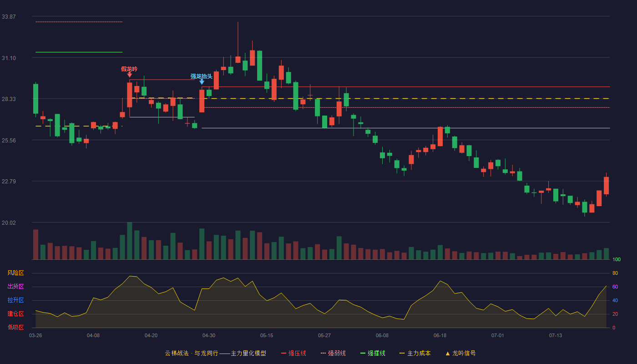Screen dimensions: 637x364
Task: Click the 22.79 price axis label
Action: click(x=9, y=182)
